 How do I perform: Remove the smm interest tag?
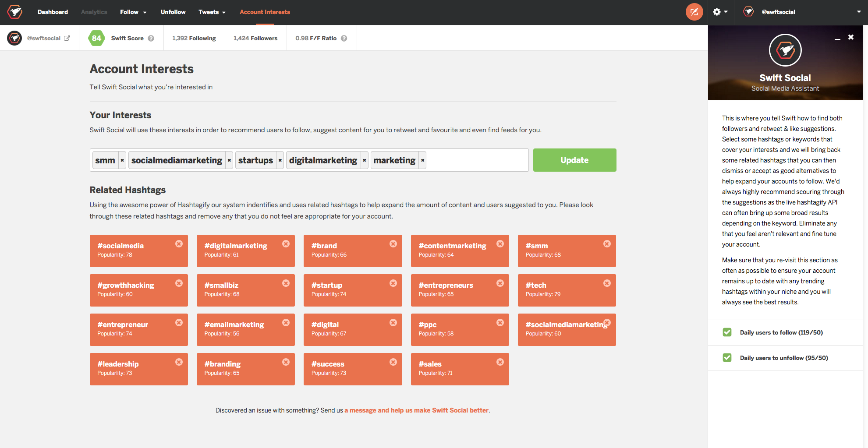[x=122, y=160]
